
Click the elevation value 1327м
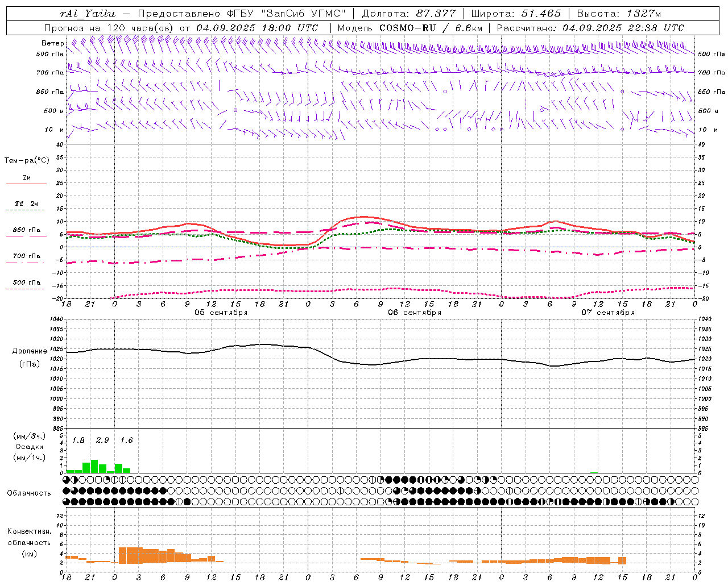pyautogui.click(x=644, y=13)
